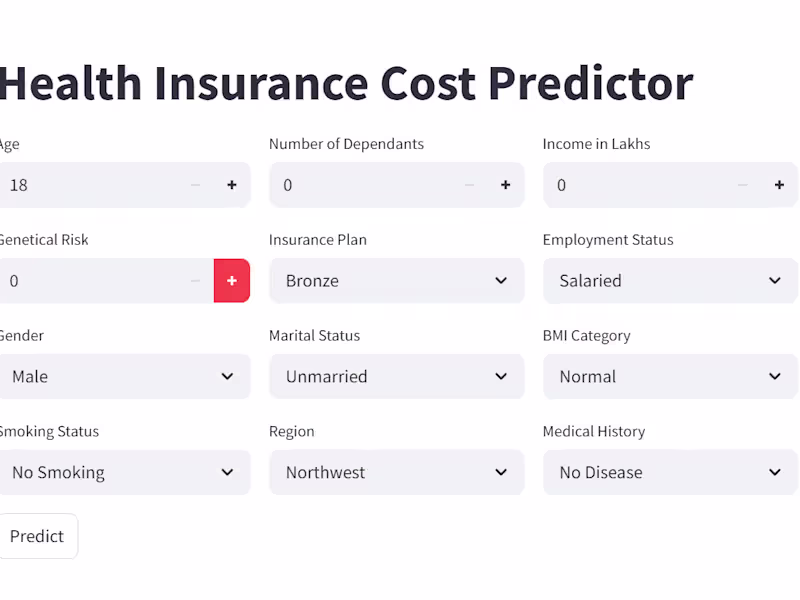The height and width of the screenshot is (600, 800).
Task: Decrease Age with the minus button
Action: point(196,185)
